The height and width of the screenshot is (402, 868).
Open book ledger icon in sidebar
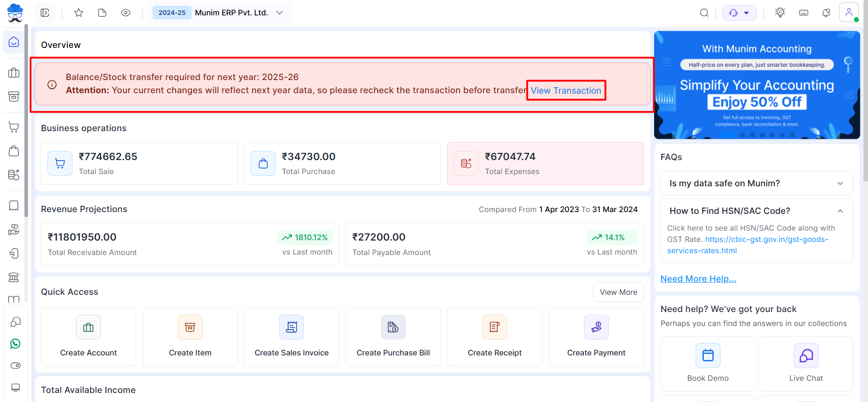[14, 299]
